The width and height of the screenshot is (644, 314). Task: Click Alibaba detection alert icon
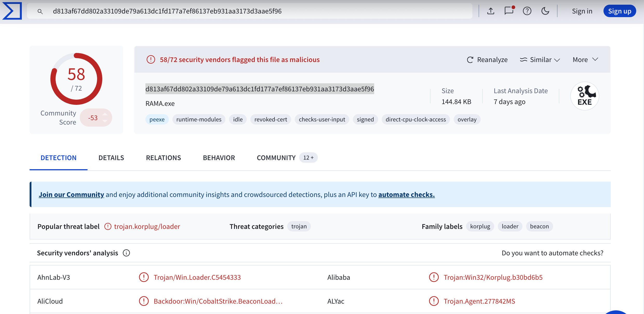[x=434, y=277]
